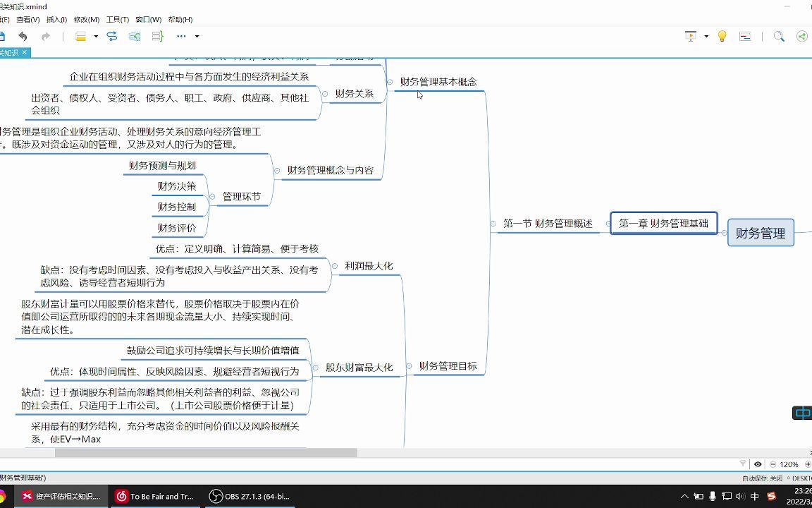Start presentation mode from the toolbar

(690, 36)
